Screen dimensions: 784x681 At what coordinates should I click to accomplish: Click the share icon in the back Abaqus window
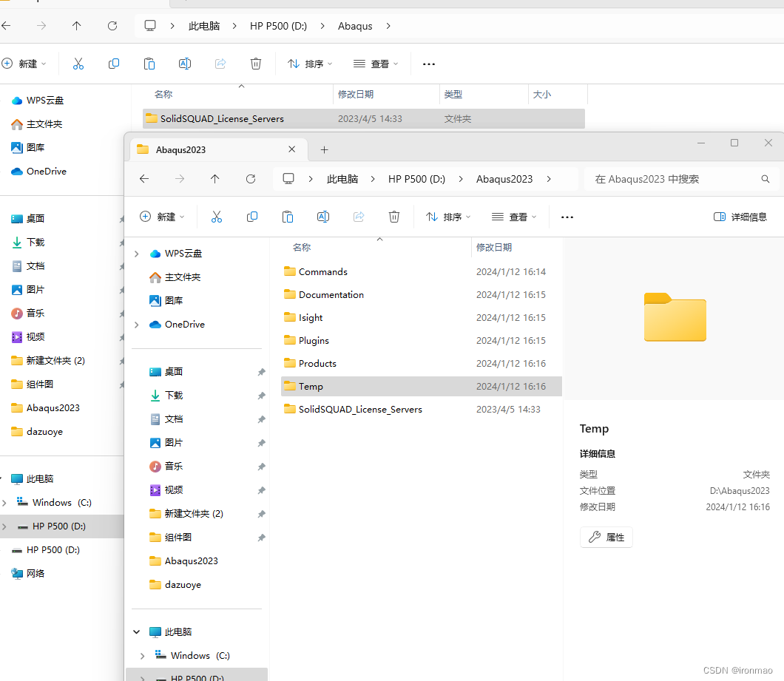(220, 64)
